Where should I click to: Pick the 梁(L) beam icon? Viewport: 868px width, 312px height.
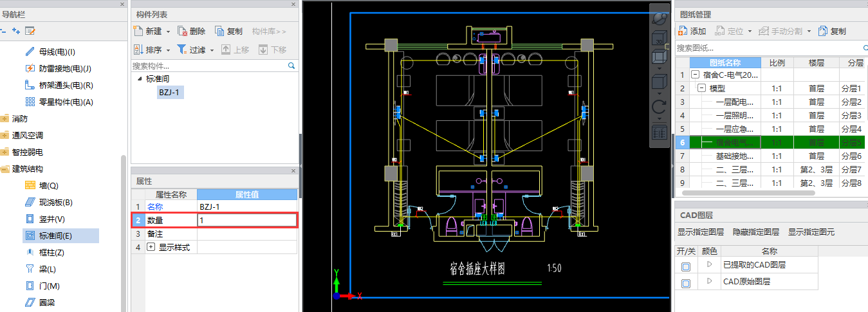point(30,269)
